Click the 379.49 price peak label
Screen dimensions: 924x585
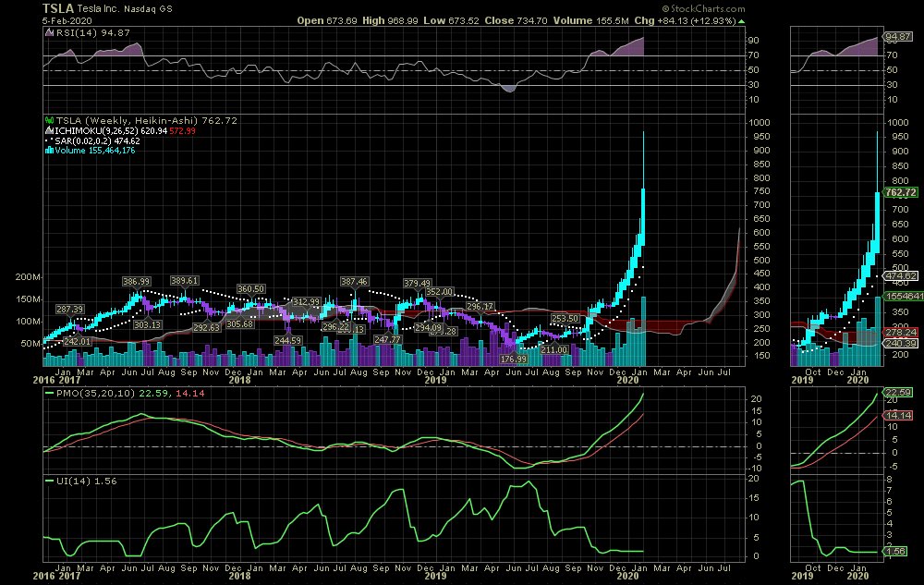pos(418,284)
